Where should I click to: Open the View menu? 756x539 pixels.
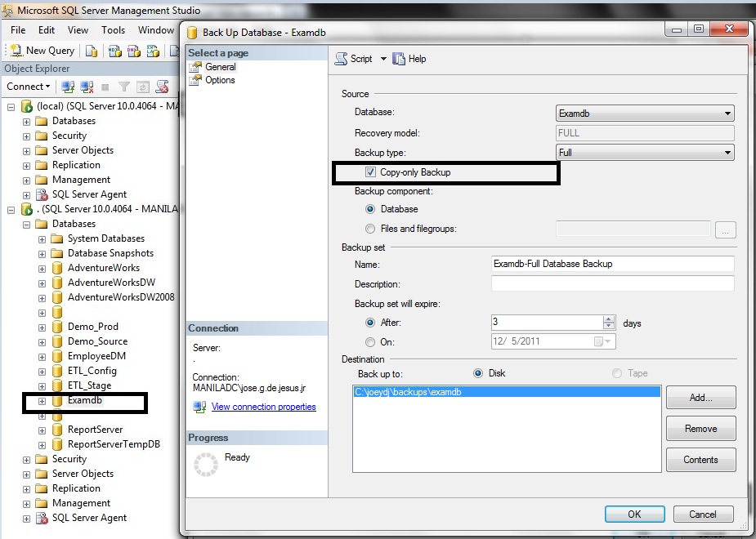(x=78, y=30)
